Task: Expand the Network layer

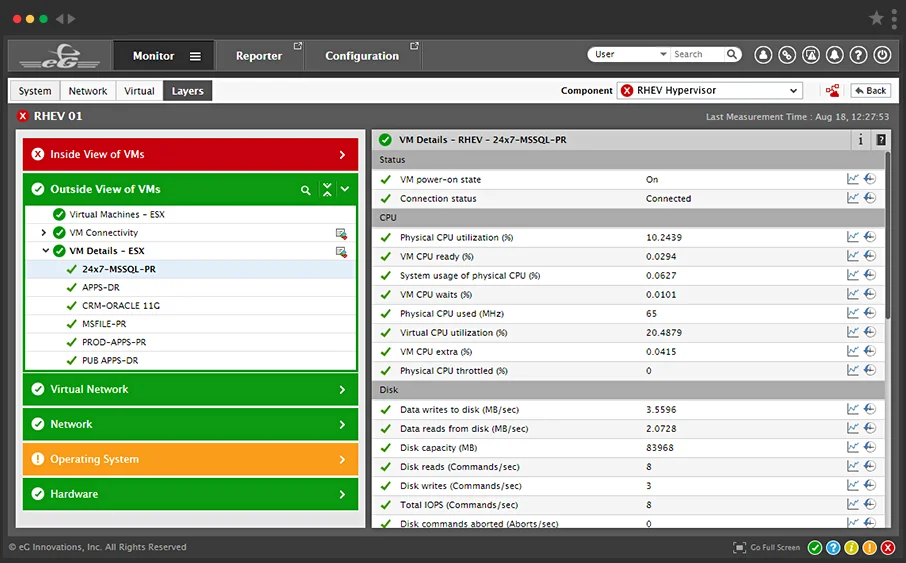Action: [342, 425]
